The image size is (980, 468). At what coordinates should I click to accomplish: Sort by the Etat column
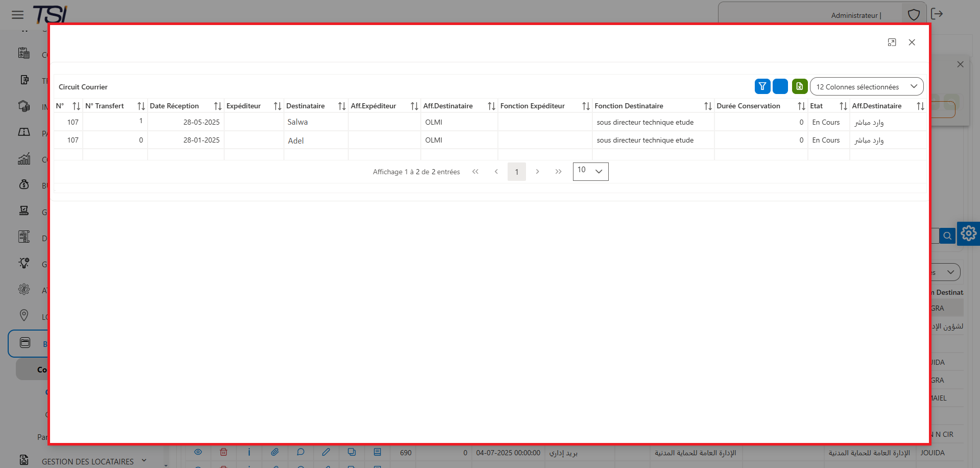[843, 106]
